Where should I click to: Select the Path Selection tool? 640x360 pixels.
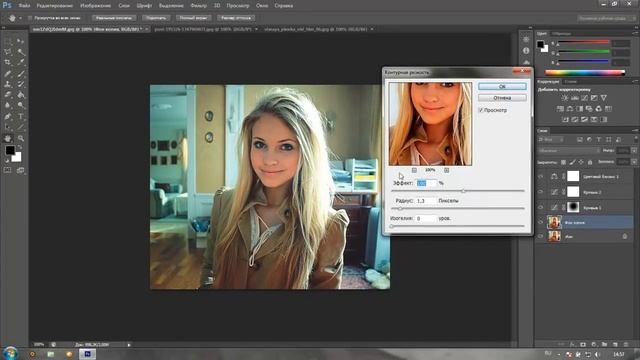coord(8,127)
